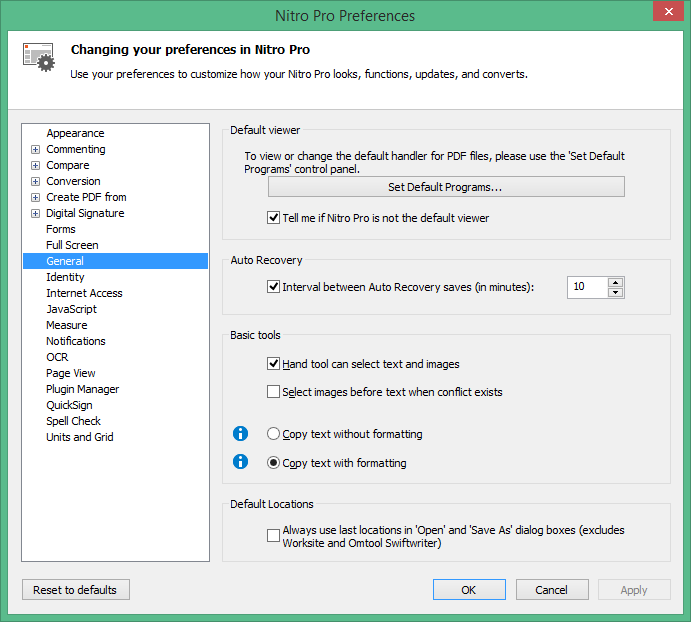This screenshot has width=691, height=622.
Task: Select the Commenting category
Action: (x=76, y=149)
